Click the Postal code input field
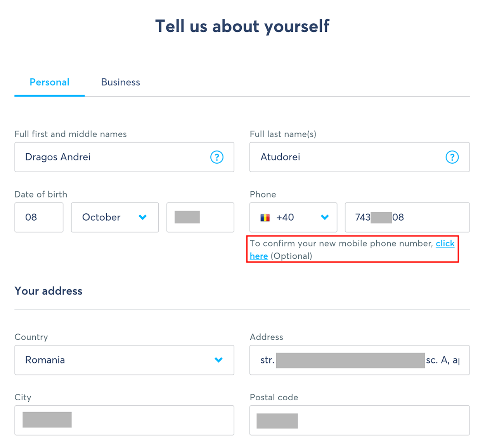 click(x=359, y=420)
